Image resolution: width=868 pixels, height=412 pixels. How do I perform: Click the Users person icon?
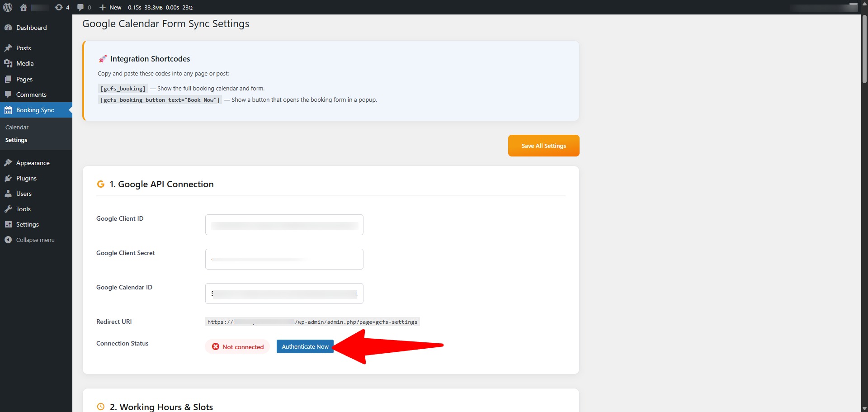[x=8, y=194]
